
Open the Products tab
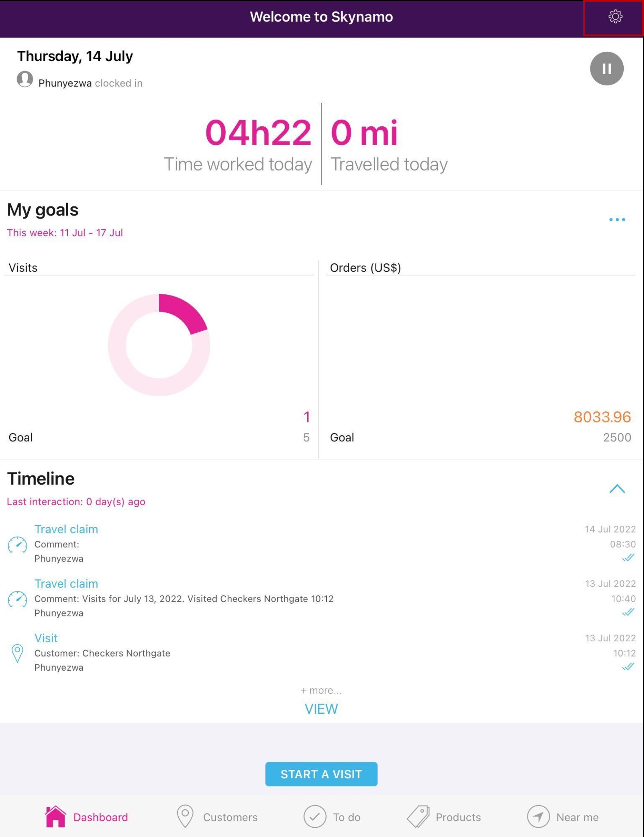(444, 817)
